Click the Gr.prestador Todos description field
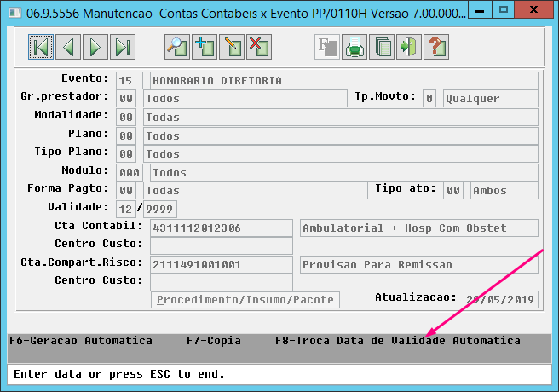The height and width of the screenshot is (392, 559). (245, 98)
